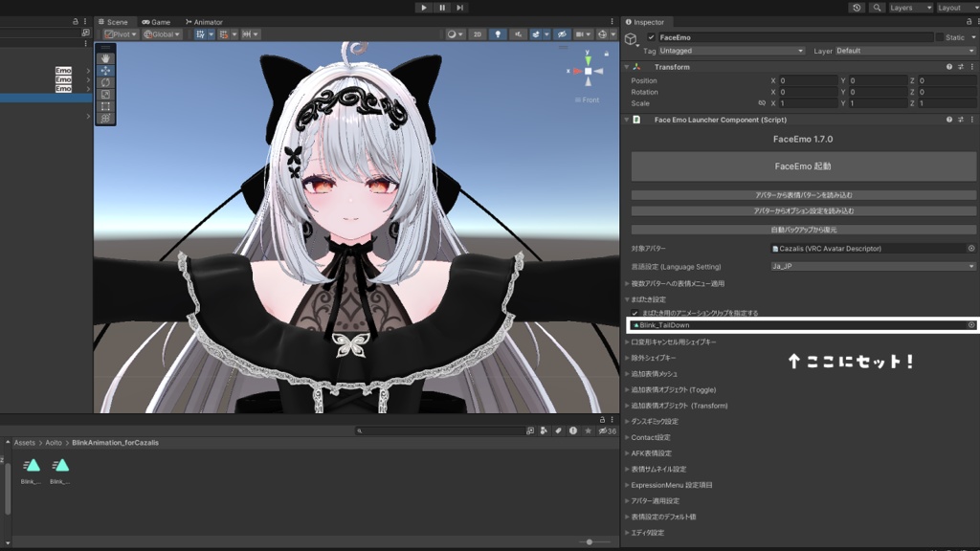Open the undo history icon

pos(857,8)
